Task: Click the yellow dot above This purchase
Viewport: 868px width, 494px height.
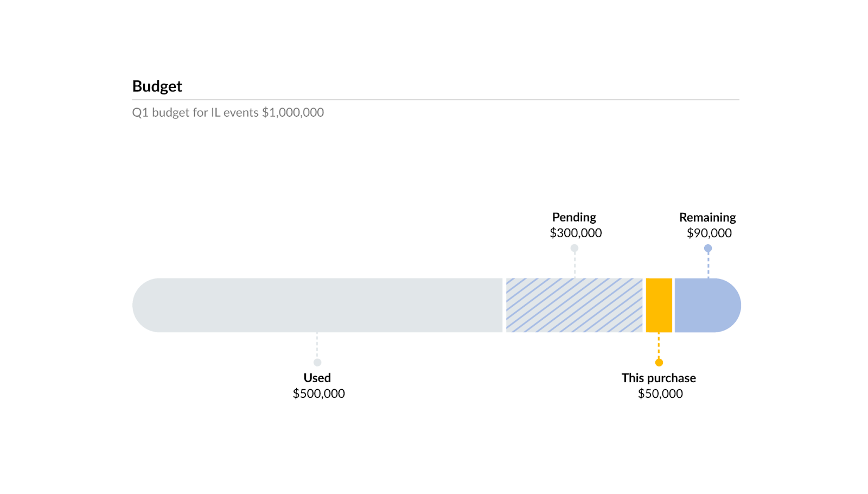Action: click(659, 362)
